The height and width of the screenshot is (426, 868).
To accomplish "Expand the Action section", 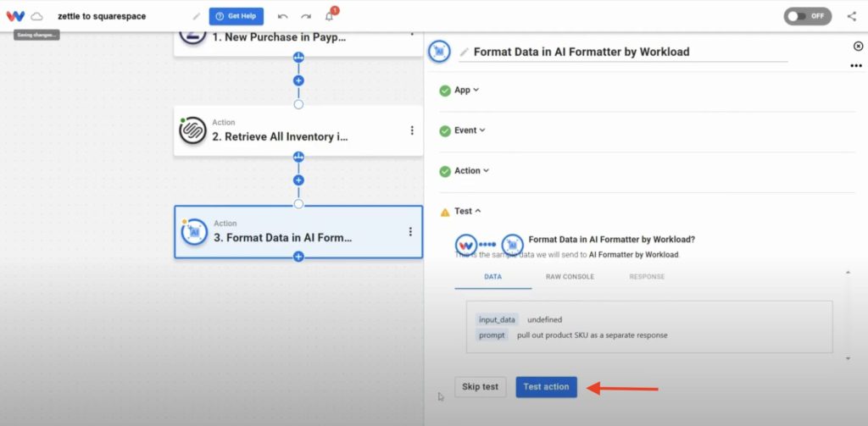I will [x=471, y=171].
